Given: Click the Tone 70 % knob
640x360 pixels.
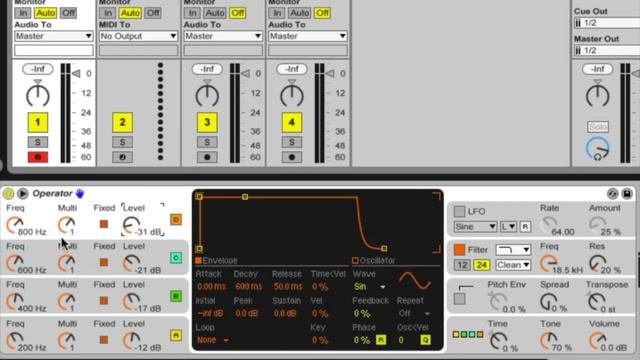Looking at the screenshot, I should [549, 340].
